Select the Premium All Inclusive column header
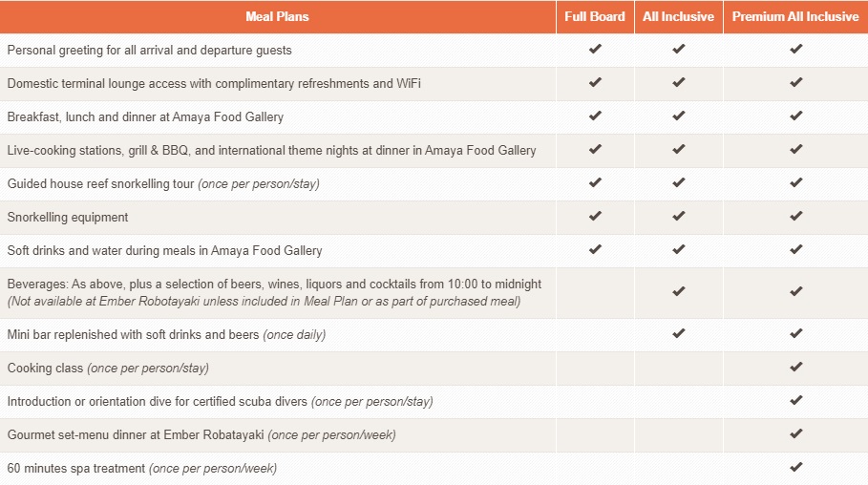 (795, 16)
